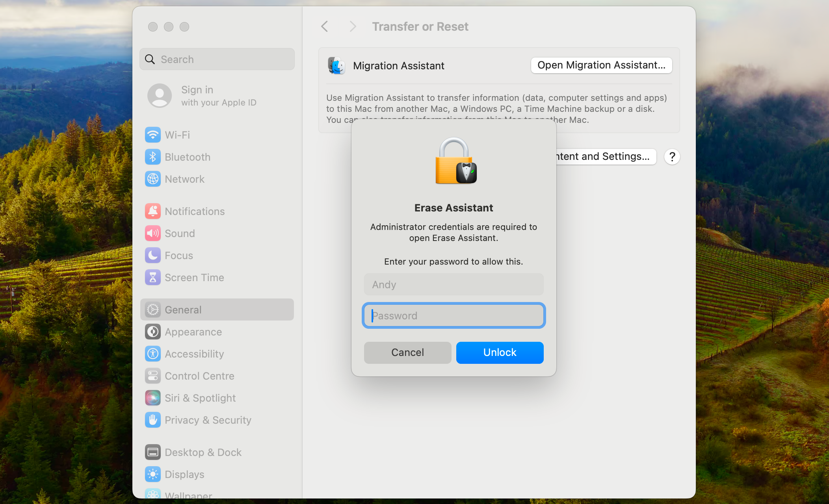Select Control Centre in sidebar
The image size is (829, 504).
point(199,376)
